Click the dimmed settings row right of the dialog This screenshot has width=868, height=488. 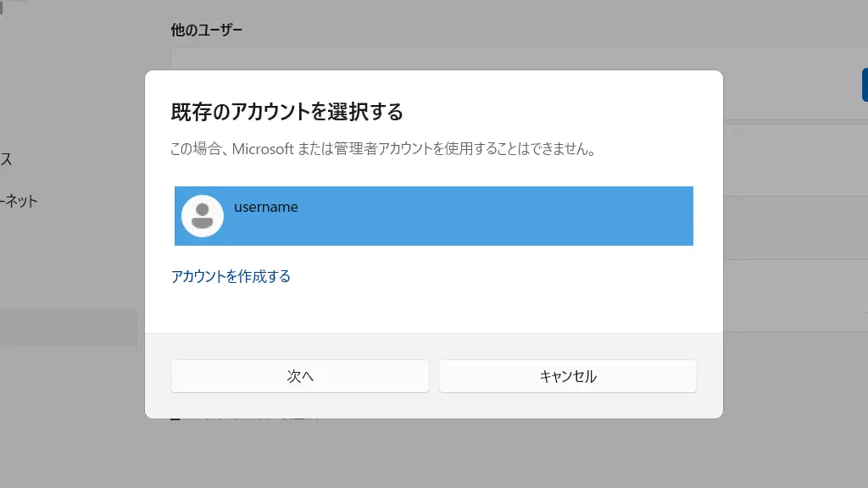[793, 229]
